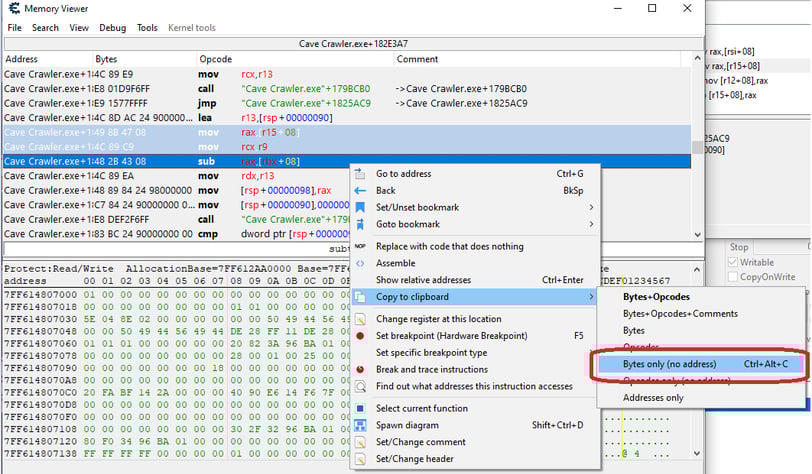This screenshot has width=812, height=474.
Task: Select the mov rcx,r13 instruction row
Action: click(347, 74)
